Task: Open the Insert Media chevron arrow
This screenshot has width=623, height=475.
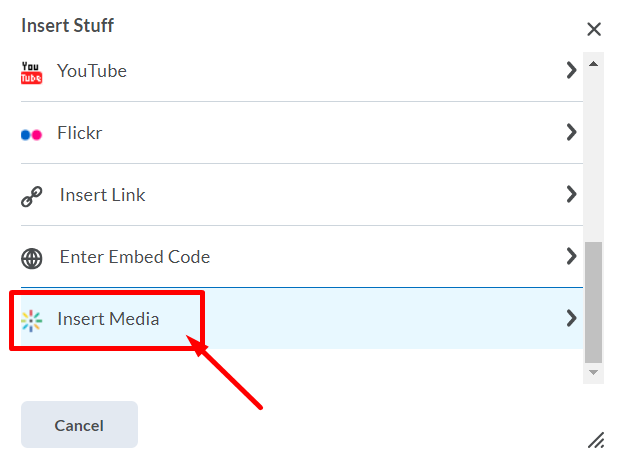Action: click(x=571, y=318)
